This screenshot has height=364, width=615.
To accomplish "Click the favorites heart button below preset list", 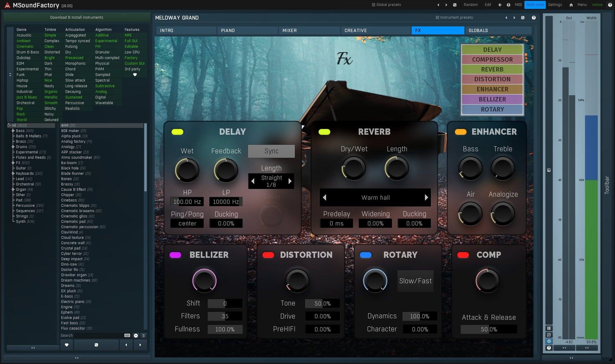I will tap(66, 345).
